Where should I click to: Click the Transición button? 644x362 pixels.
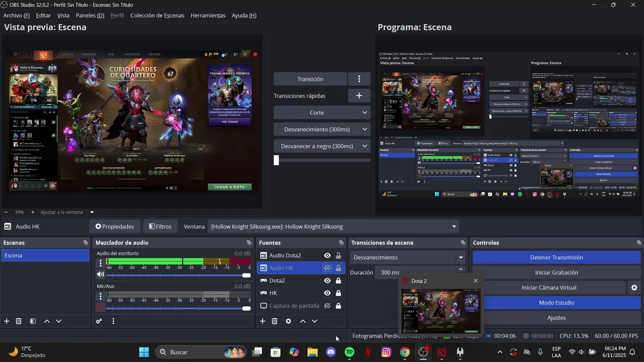[310, 79]
